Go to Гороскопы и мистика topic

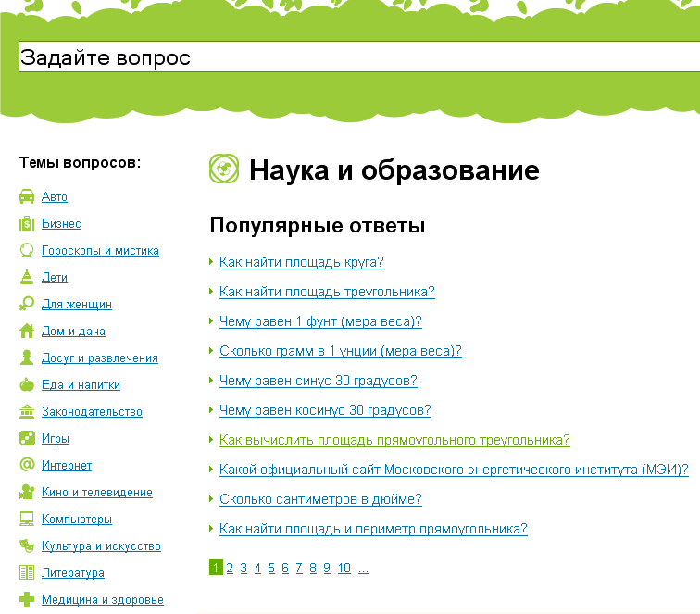click(x=100, y=251)
